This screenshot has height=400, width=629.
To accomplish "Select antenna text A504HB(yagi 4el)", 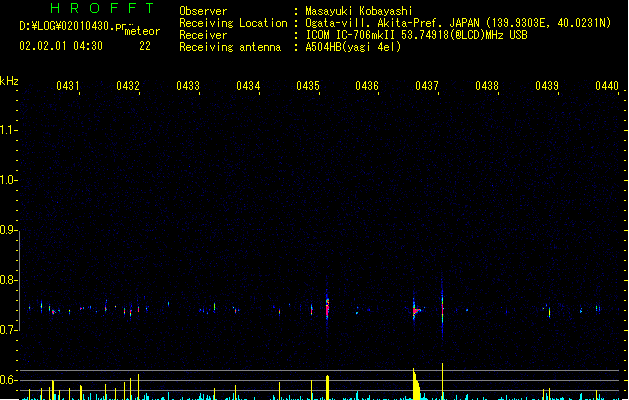I will click(353, 47).
